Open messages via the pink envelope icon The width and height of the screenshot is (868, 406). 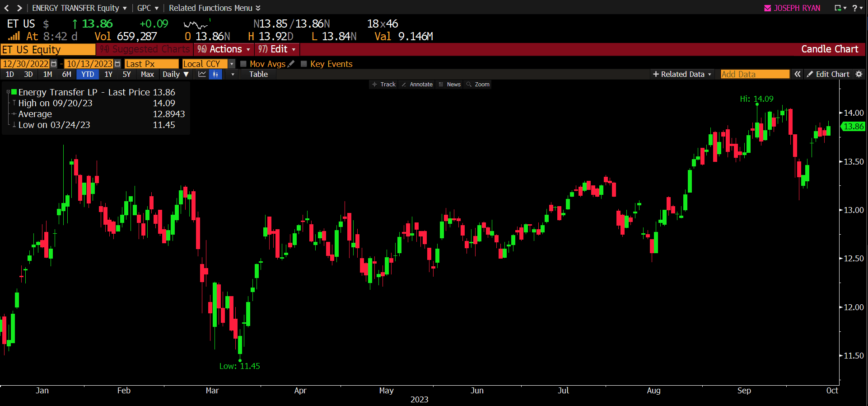767,8
